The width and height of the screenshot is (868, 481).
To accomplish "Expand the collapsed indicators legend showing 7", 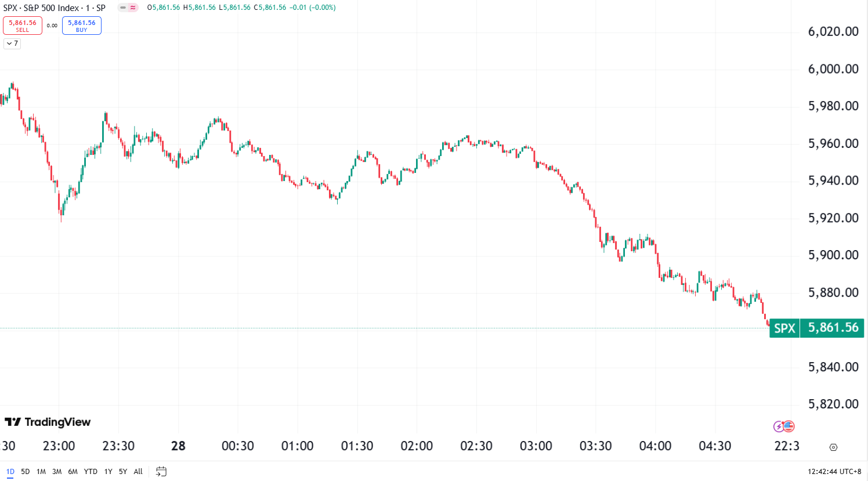I will click(x=12, y=44).
